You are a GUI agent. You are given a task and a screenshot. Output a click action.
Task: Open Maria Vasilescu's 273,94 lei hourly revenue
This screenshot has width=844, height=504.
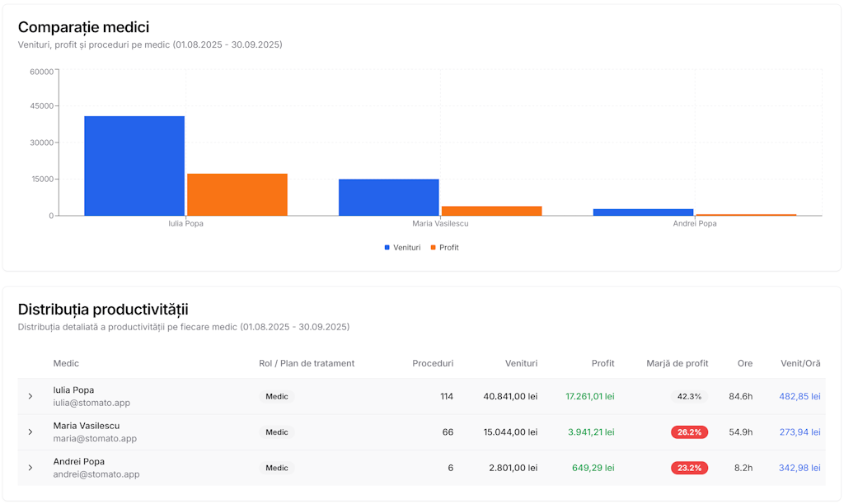point(799,432)
